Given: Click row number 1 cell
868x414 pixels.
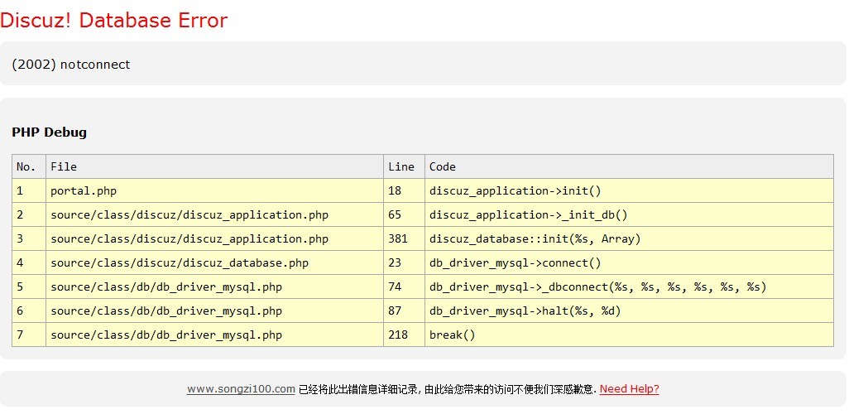Looking at the screenshot, I should point(29,190).
